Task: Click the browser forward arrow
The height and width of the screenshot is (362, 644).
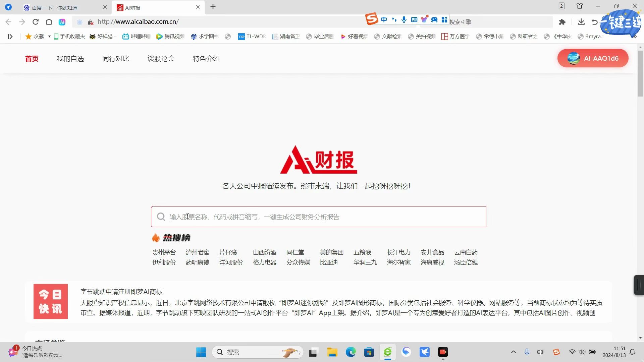Action: (x=22, y=22)
